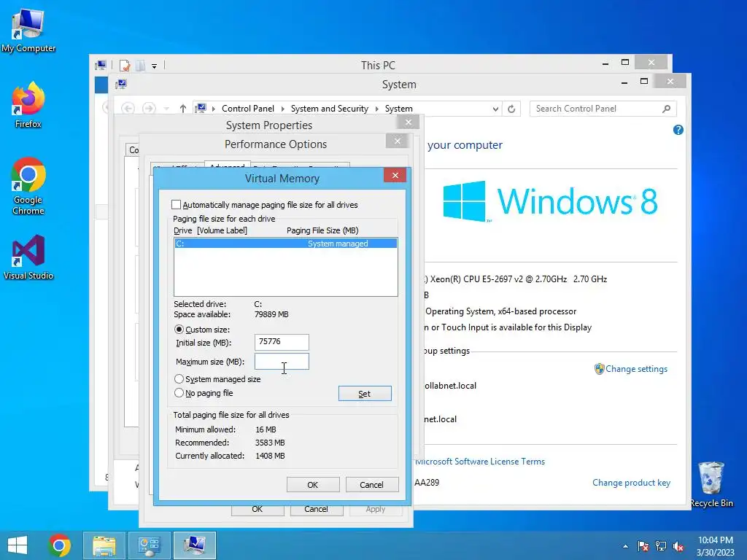Expand arrow after Control Panel breadcrumb
The height and width of the screenshot is (560, 747).
pos(282,109)
